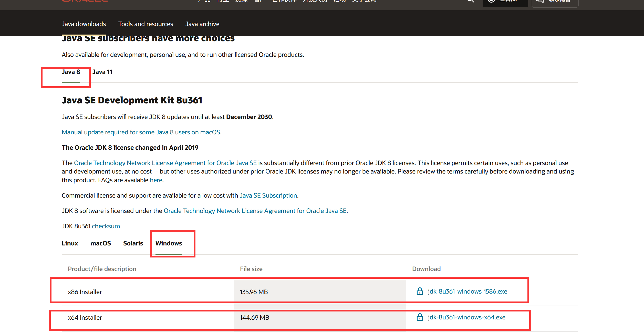Open license agreement link after 'The'
This screenshot has height=334, width=644.
(x=165, y=163)
